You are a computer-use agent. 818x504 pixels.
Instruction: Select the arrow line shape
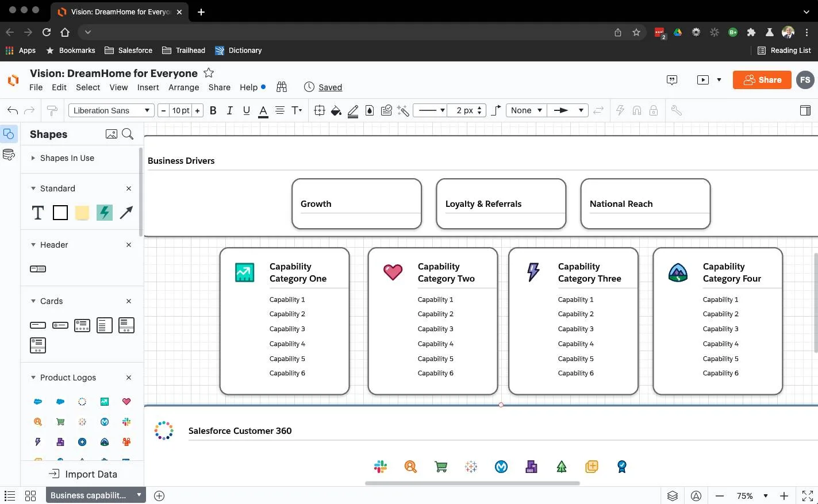[x=126, y=213]
